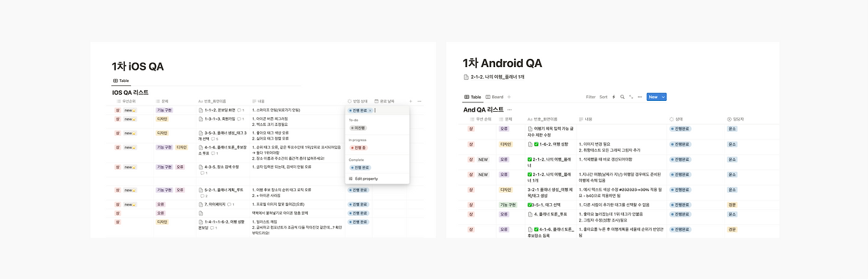Viewport: 868px width, 279px height.
Task: Open the New button dropdown arrow
Action: (663, 97)
